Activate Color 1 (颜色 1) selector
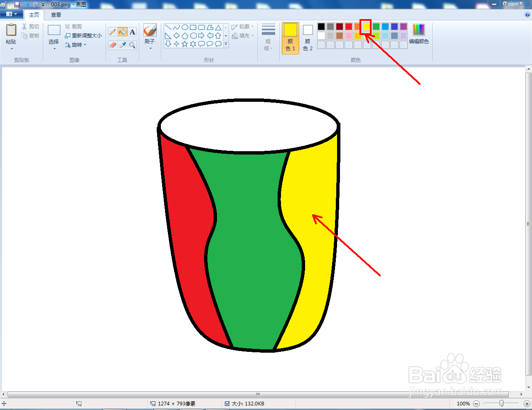Screen dimensions: 532x410 pos(291,38)
